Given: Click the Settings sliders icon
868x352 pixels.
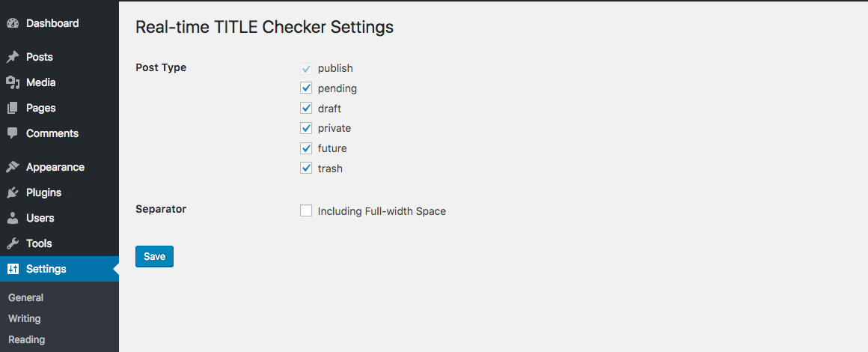Looking at the screenshot, I should pyautogui.click(x=12, y=269).
